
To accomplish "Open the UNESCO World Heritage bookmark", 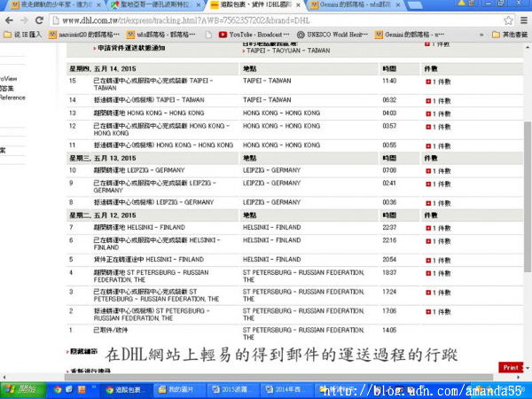I will [x=332, y=35].
